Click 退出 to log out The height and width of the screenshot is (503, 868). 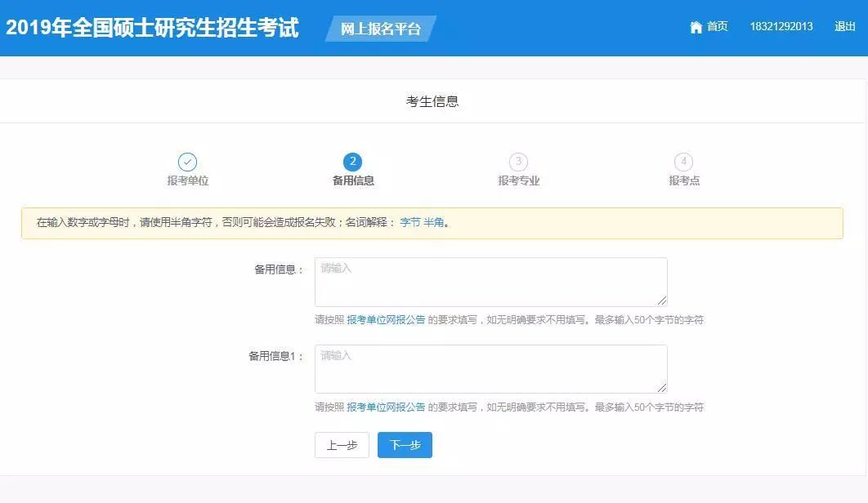pos(844,27)
